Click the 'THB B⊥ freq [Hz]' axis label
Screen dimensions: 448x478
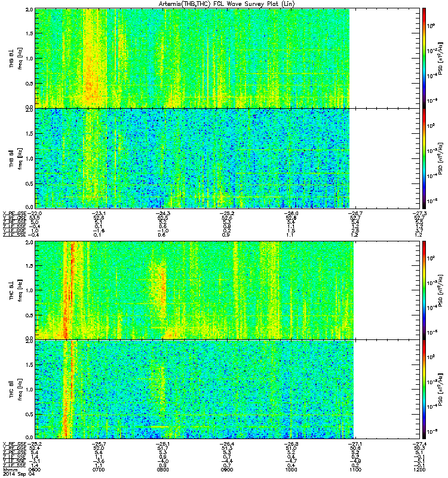[x=16, y=59]
